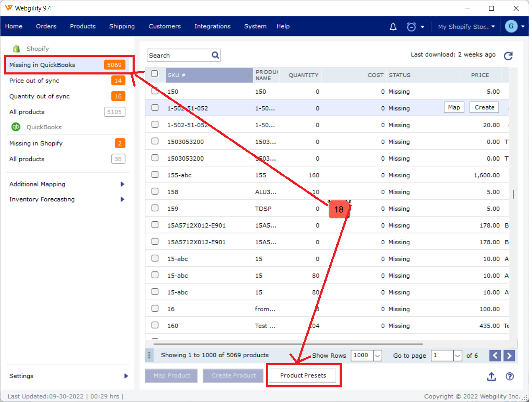Check the 1-502-51-052 row priced 20.00
The width and height of the screenshot is (532, 402).
155,124
